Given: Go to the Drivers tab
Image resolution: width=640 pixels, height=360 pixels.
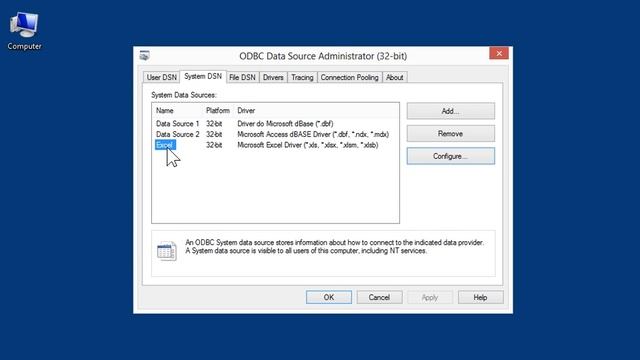Looking at the screenshot, I should pos(273,78).
